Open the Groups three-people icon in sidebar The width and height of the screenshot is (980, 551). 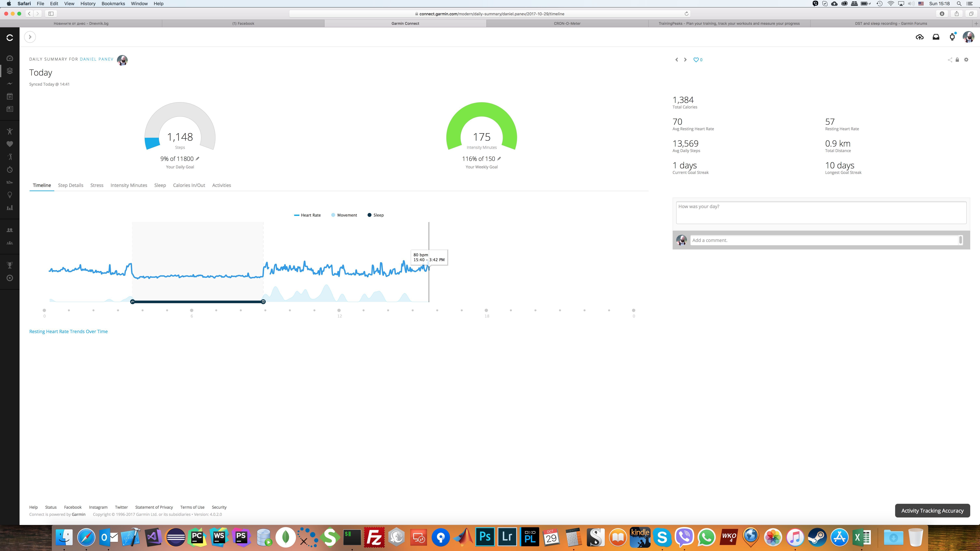pos(10,243)
